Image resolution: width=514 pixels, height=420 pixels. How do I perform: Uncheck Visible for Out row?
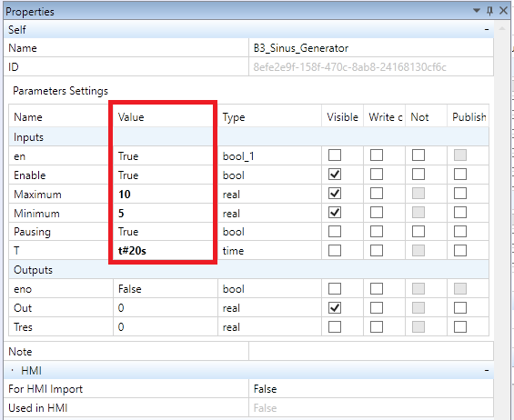pos(335,307)
